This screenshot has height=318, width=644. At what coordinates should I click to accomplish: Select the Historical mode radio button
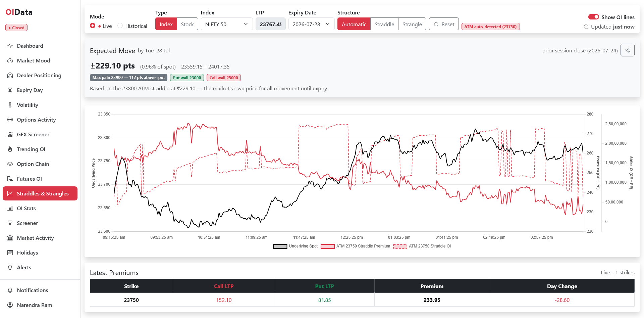tap(120, 26)
